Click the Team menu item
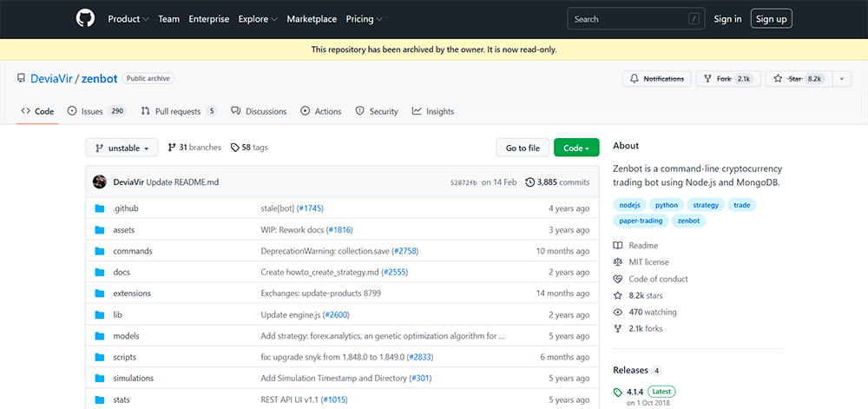 [x=169, y=19]
